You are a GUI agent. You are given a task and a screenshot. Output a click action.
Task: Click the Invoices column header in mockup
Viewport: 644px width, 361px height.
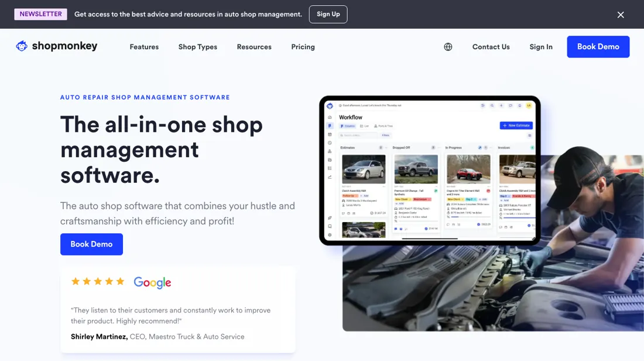[504, 148]
